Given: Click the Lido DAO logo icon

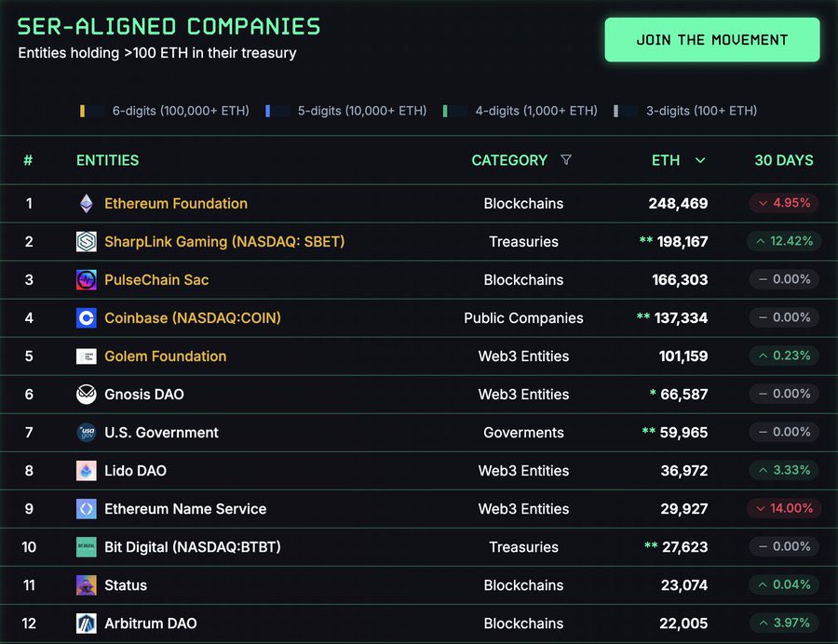Looking at the screenshot, I should (x=86, y=470).
